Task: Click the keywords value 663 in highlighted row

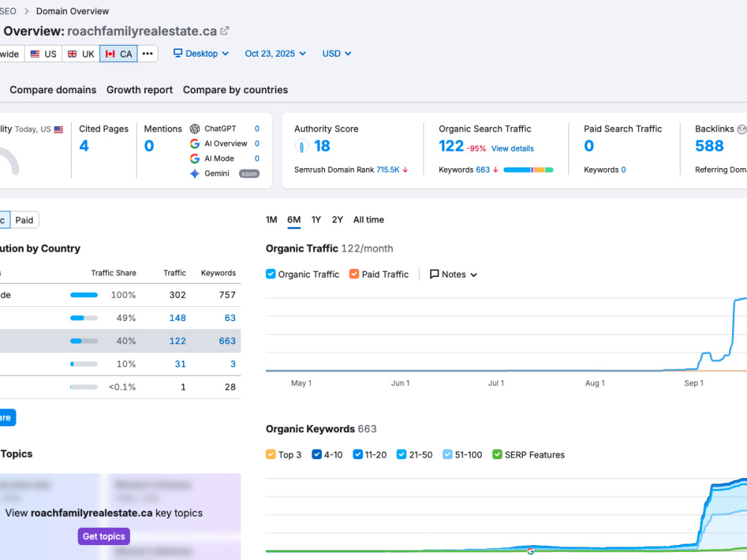Action: [x=227, y=341]
